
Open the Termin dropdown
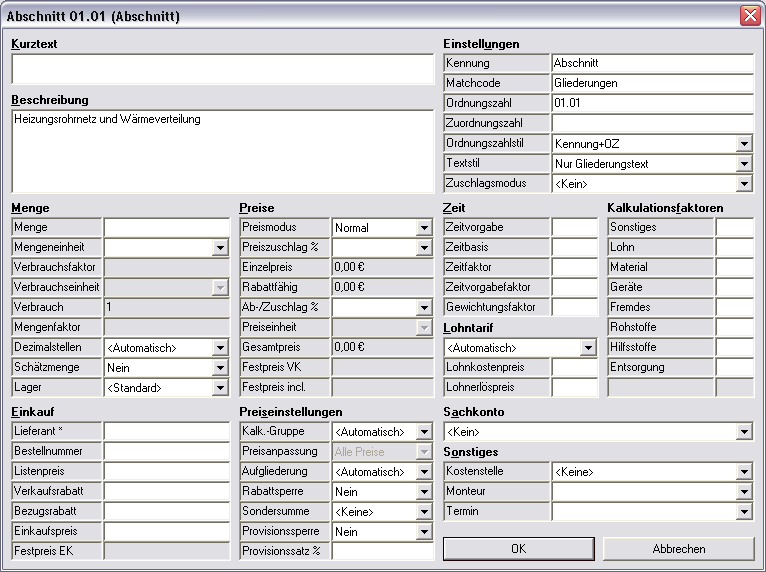[744, 511]
